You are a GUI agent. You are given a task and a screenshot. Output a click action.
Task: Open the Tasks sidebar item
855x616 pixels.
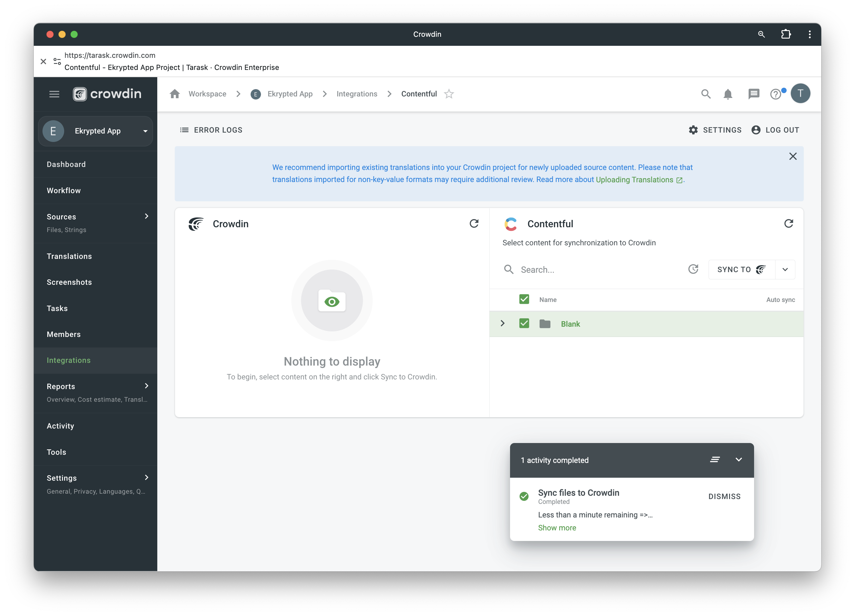coord(96,308)
